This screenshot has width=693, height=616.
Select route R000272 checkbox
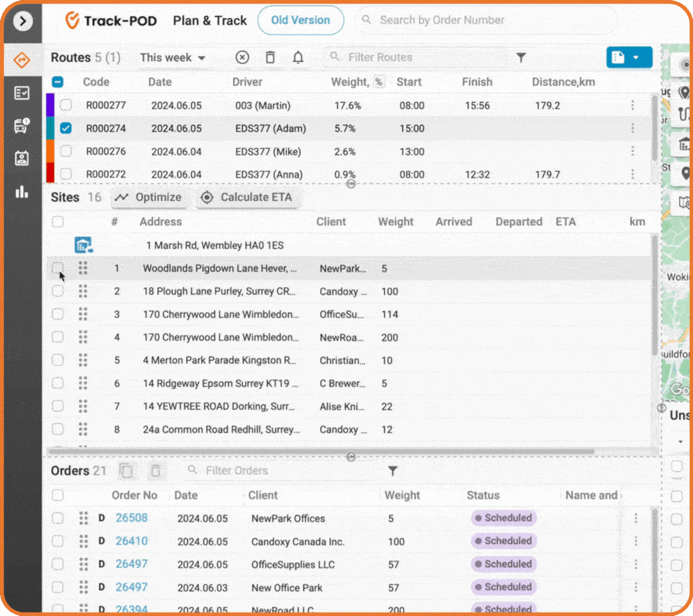[66, 174]
